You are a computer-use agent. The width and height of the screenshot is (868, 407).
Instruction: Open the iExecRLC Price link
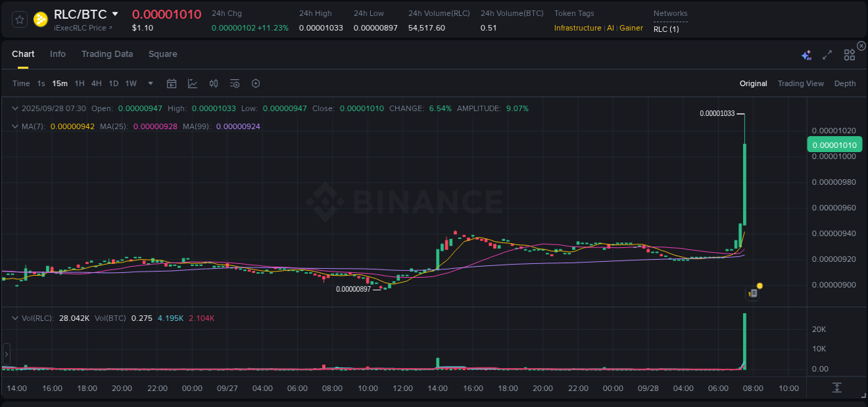pyautogui.click(x=82, y=28)
